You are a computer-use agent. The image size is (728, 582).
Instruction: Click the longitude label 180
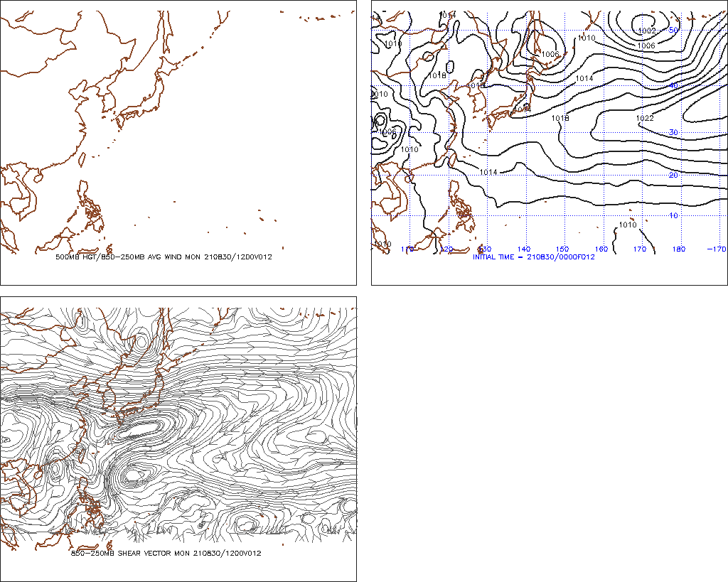coord(679,249)
